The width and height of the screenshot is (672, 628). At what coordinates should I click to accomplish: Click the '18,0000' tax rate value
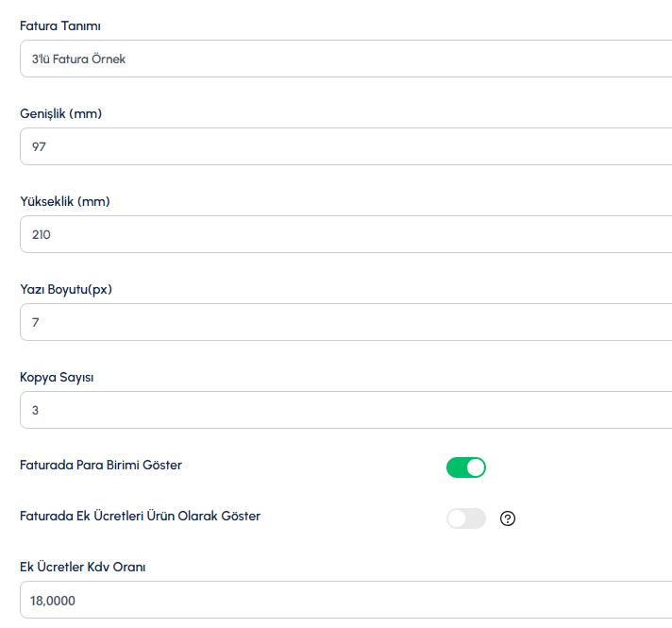(54, 600)
